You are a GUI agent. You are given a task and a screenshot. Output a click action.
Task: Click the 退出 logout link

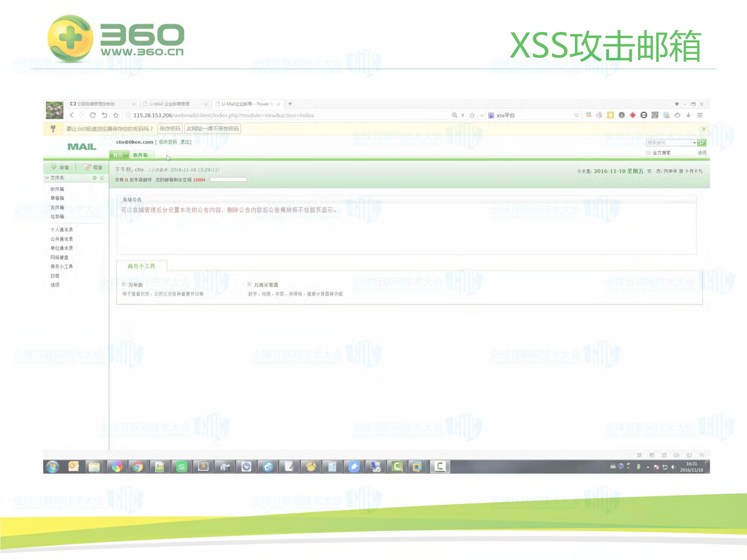186,142
